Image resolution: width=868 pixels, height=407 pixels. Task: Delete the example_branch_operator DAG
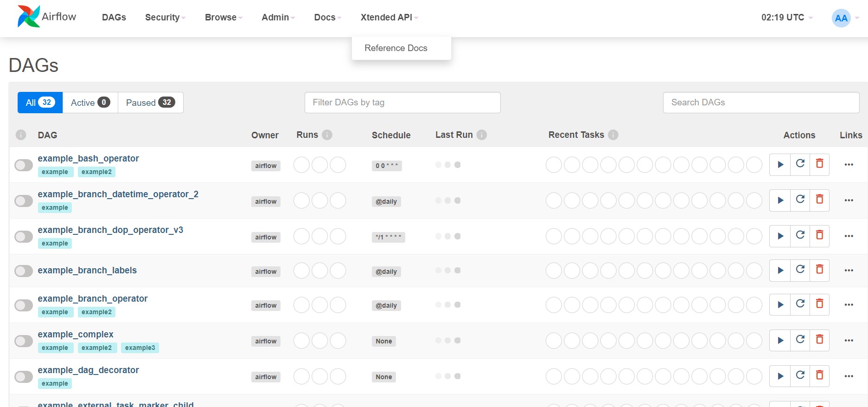[819, 304]
